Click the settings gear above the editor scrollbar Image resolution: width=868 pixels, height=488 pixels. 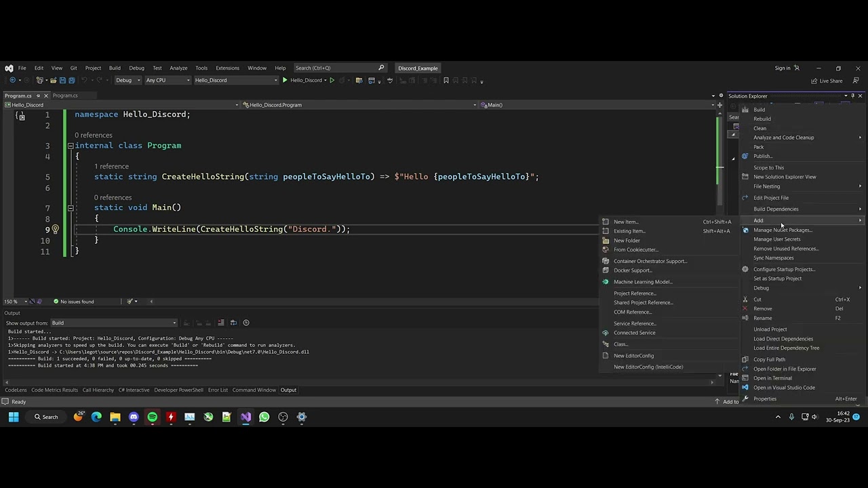click(x=721, y=96)
